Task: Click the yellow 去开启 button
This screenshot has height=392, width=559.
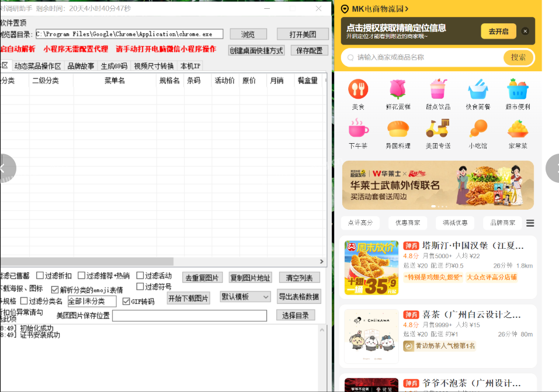Action: 498,31
